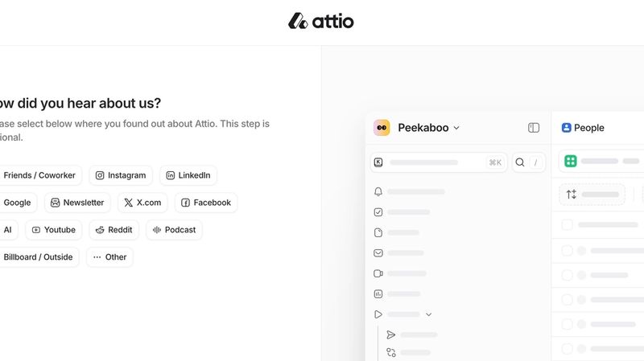
Task: Choose the Newsletter option
Action: [77, 203]
